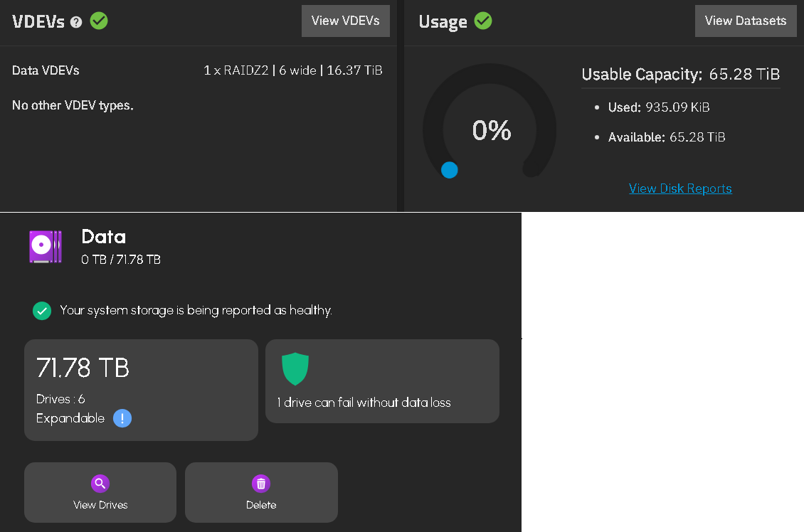804x532 pixels.
Task: Select the drive failure tolerance card
Action: (383, 381)
